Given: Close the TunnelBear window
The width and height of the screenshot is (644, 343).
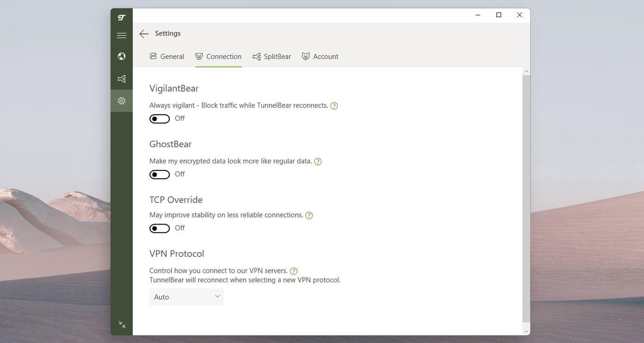Looking at the screenshot, I should (x=520, y=15).
